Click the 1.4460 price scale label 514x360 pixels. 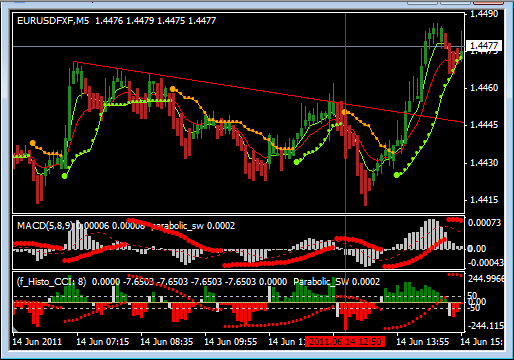484,88
